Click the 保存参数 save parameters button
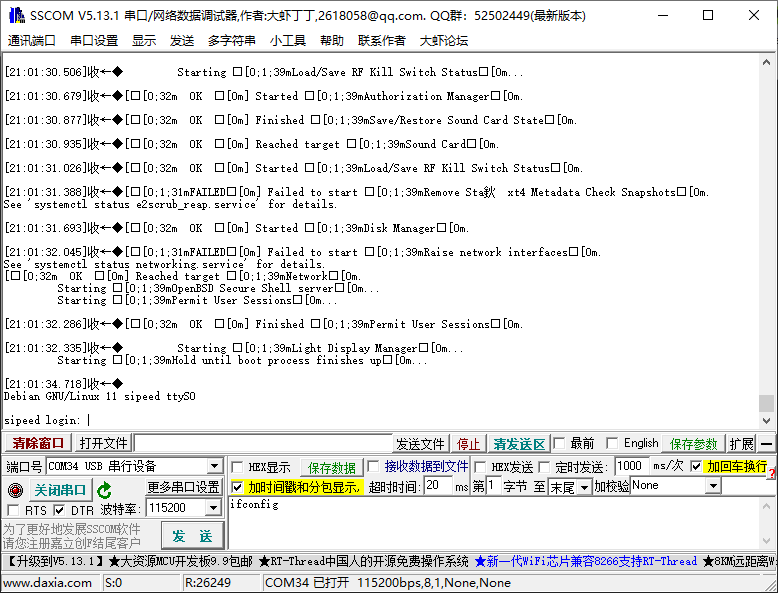 [694, 444]
